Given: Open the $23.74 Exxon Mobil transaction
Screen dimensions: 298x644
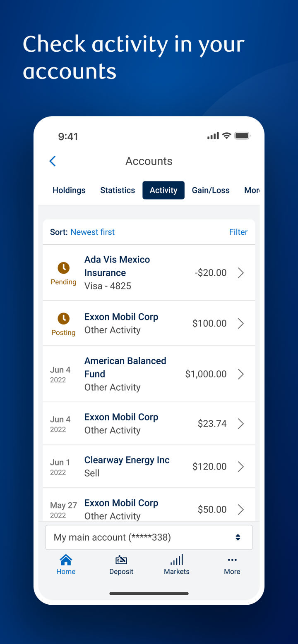Looking at the screenshot, I should (x=149, y=424).
